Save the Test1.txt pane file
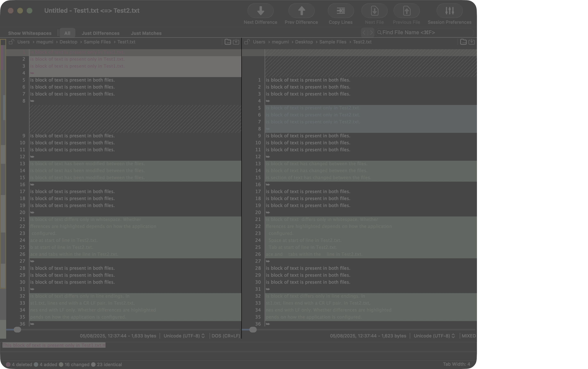588x369 pixels. point(236,42)
